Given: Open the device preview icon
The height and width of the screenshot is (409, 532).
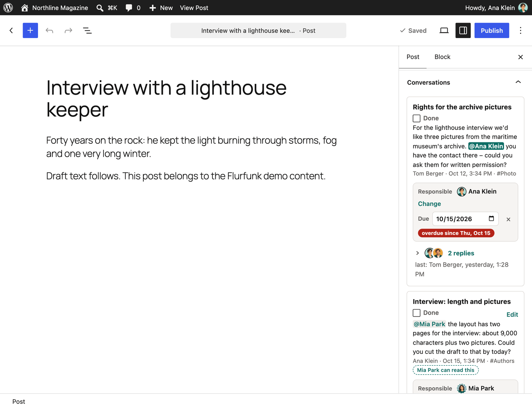Looking at the screenshot, I should click(444, 30).
